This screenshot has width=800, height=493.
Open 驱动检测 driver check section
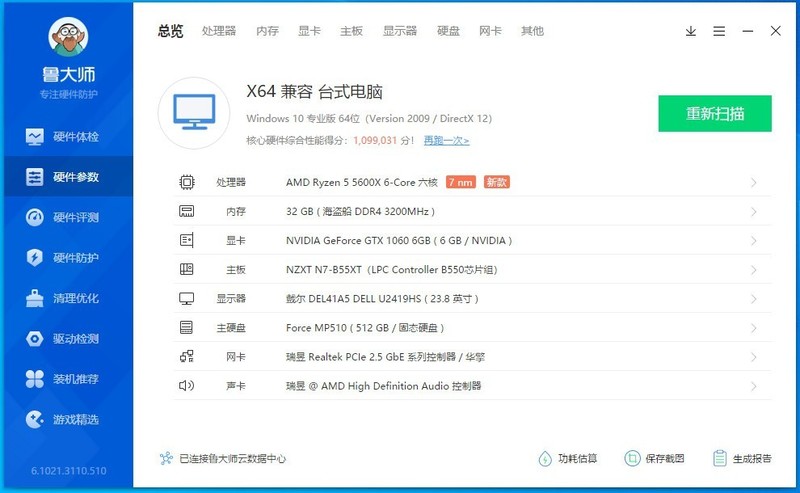[62, 338]
